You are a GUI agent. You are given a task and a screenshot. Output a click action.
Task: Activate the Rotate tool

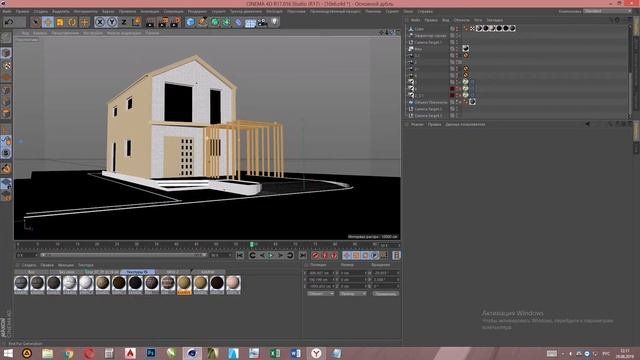click(x=72, y=22)
